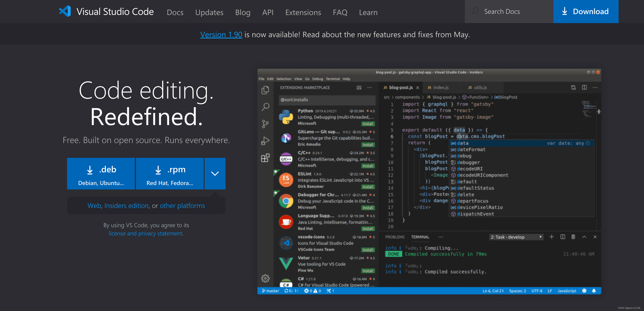Open the '2: Task - develop' terminal dropdown
The height and width of the screenshot is (311, 644).
(516, 237)
